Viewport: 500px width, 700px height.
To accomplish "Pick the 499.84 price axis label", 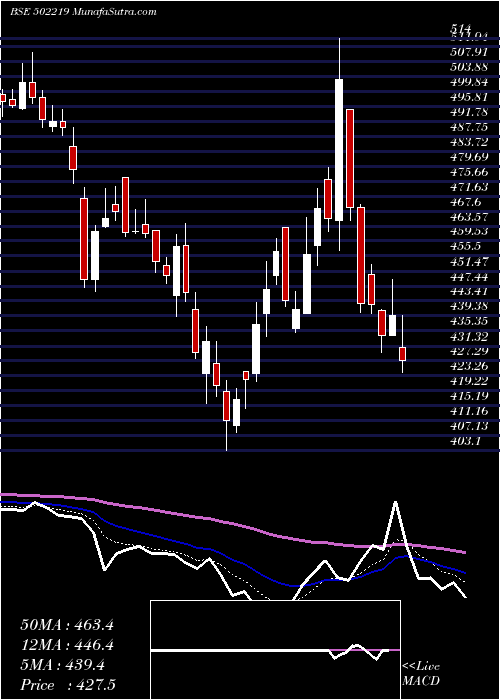I will click(x=468, y=82).
